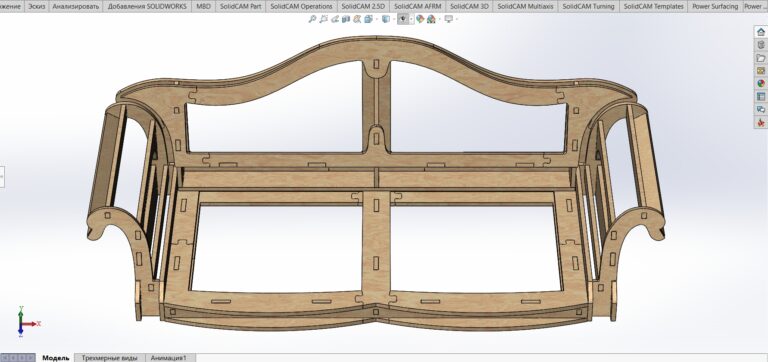Viewport: 768px width, 362px height.
Task: Click the View Settings monitor icon
Action: (x=449, y=19)
